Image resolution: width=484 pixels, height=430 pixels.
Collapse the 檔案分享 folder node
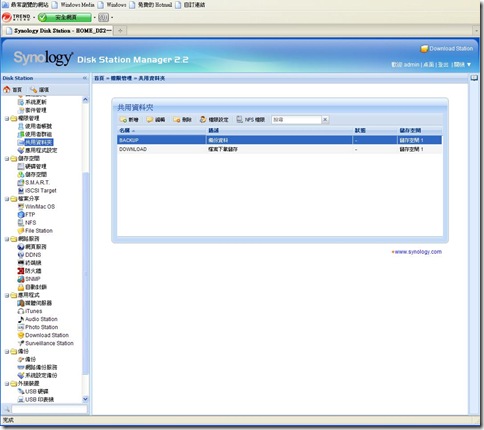(7, 199)
